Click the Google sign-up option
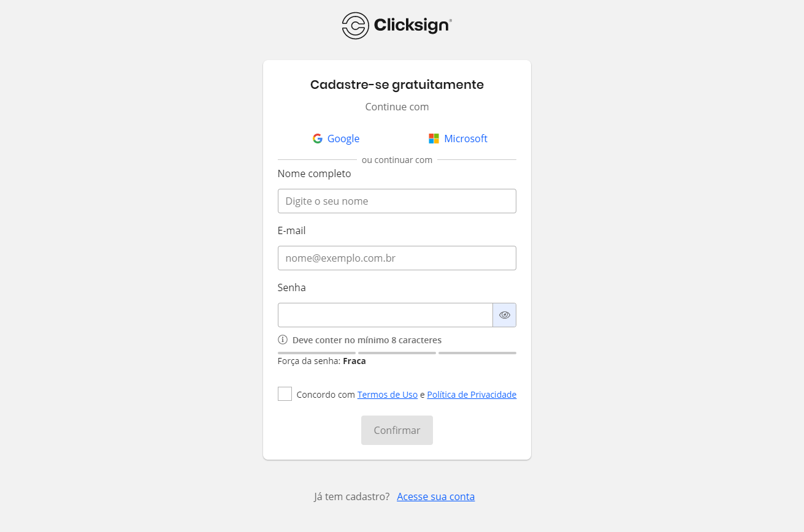 pyautogui.click(x=336, y=139)
